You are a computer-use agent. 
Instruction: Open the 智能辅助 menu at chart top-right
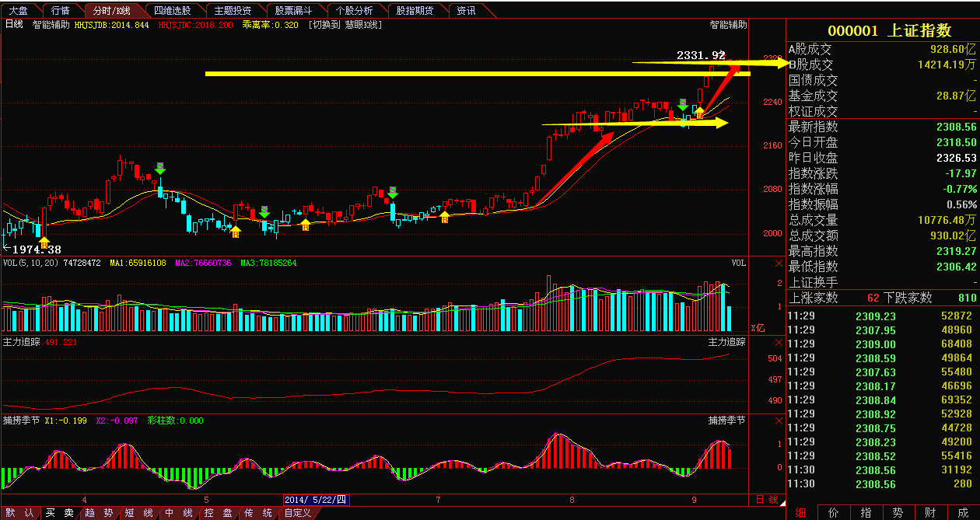[728, 25]
